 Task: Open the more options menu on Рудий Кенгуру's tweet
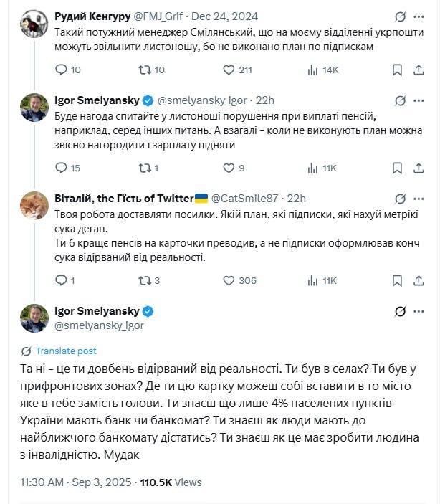419,16
